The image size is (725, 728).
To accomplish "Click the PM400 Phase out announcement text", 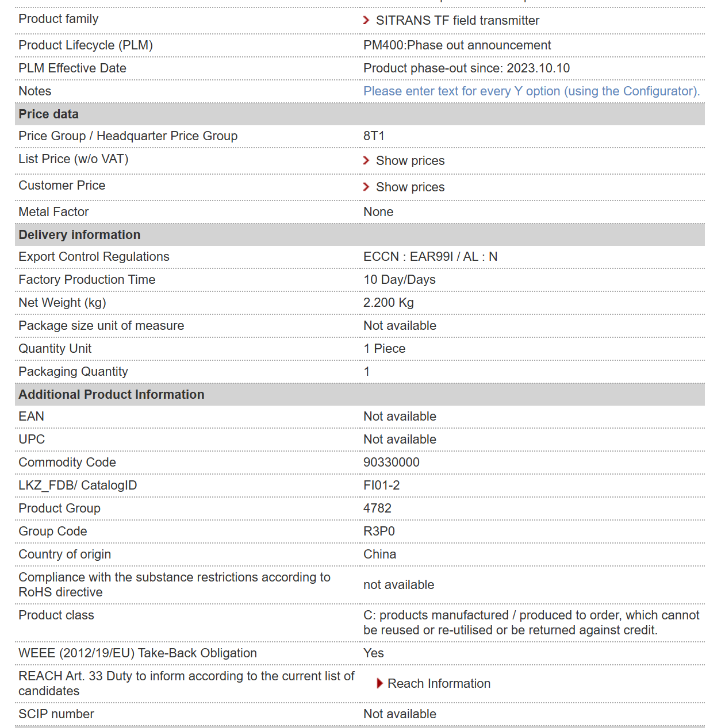I will [457, 45].
